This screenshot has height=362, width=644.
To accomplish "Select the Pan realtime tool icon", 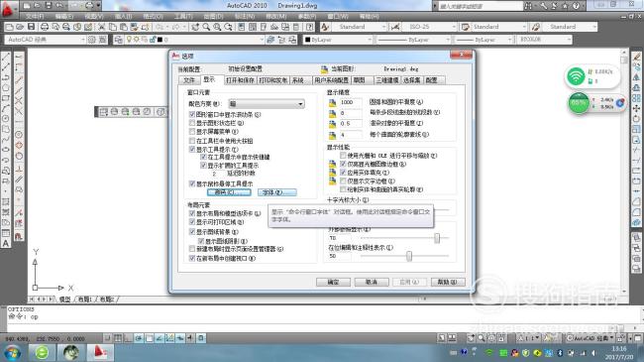I will pyautogui.click(x=195, y=27).
